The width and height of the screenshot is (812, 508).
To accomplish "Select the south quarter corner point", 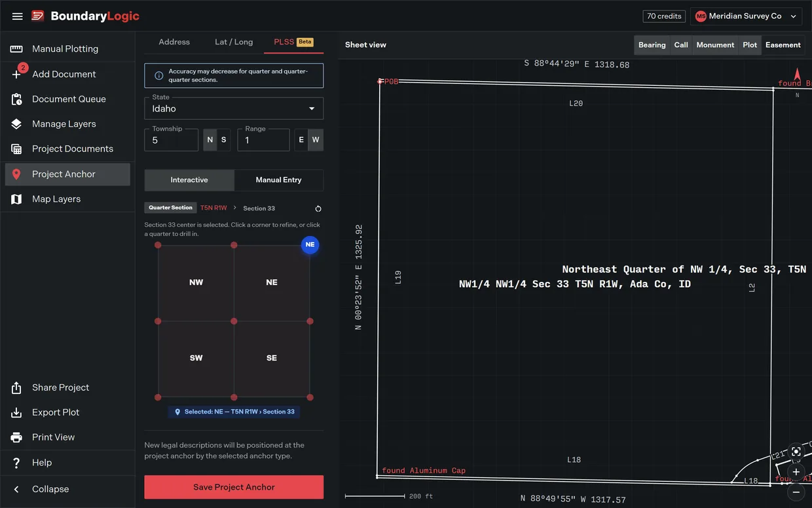I will point(234,397).
